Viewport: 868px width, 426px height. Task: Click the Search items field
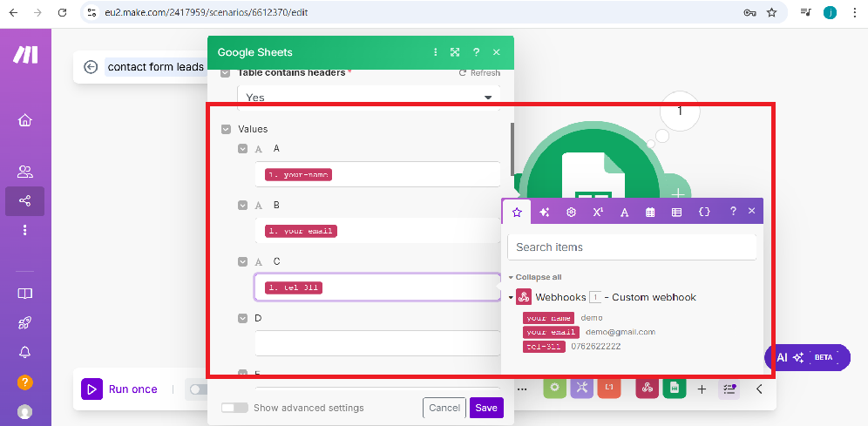pos(632,247)
